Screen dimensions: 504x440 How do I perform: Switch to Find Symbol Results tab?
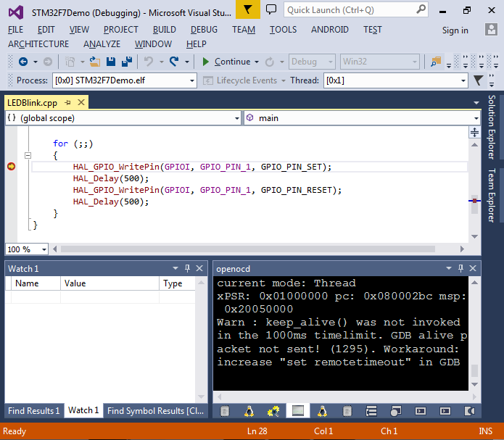pos(156,410)
